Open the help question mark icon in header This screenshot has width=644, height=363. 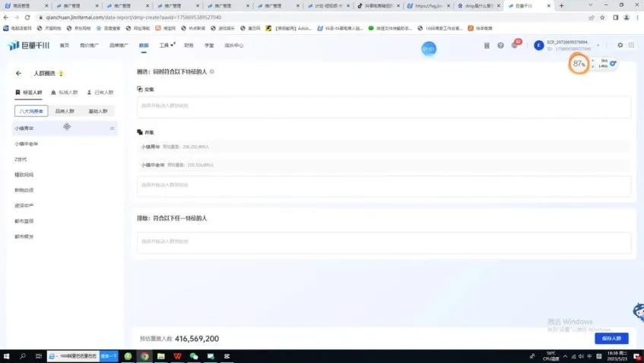[500, 46]
